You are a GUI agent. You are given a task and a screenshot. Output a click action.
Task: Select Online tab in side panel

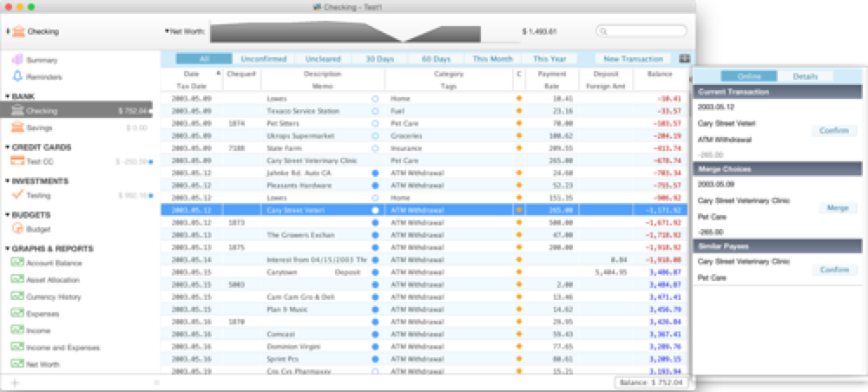pyautogui.click(x=749, y=76)
